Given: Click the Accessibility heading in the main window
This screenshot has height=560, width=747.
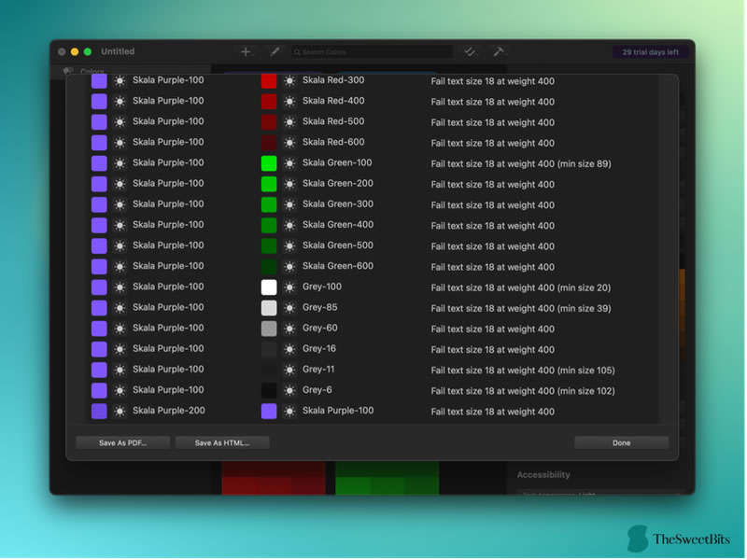Looking at the screenshot, I should point(543,475).
